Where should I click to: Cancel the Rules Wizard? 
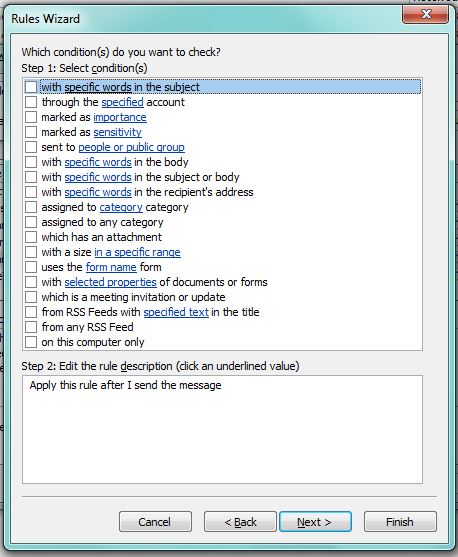pyautogui.click(x=155, y=522)
